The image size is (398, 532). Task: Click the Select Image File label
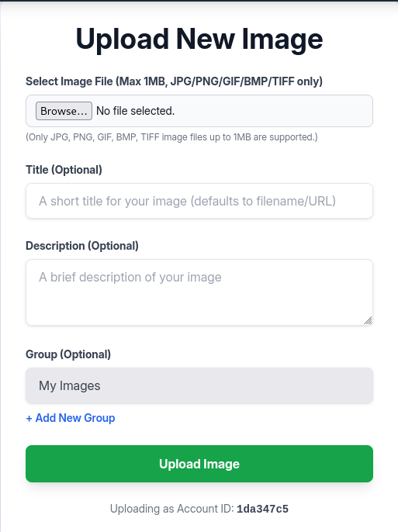tap(174, 81)
